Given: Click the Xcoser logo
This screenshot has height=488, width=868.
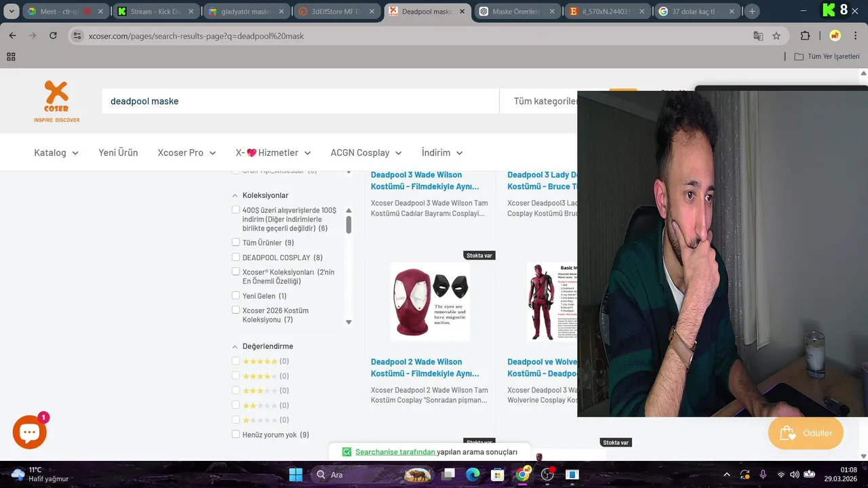Looking at the screenshot, I should [x=57, y=101].
